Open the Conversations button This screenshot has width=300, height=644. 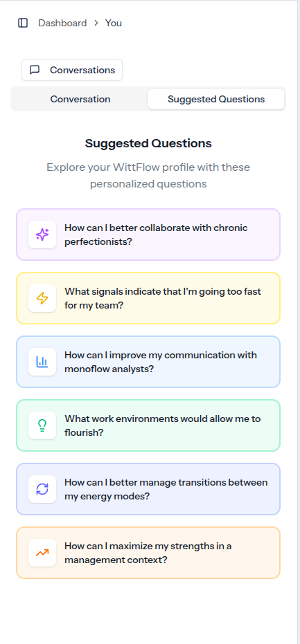tap(72, 70)
